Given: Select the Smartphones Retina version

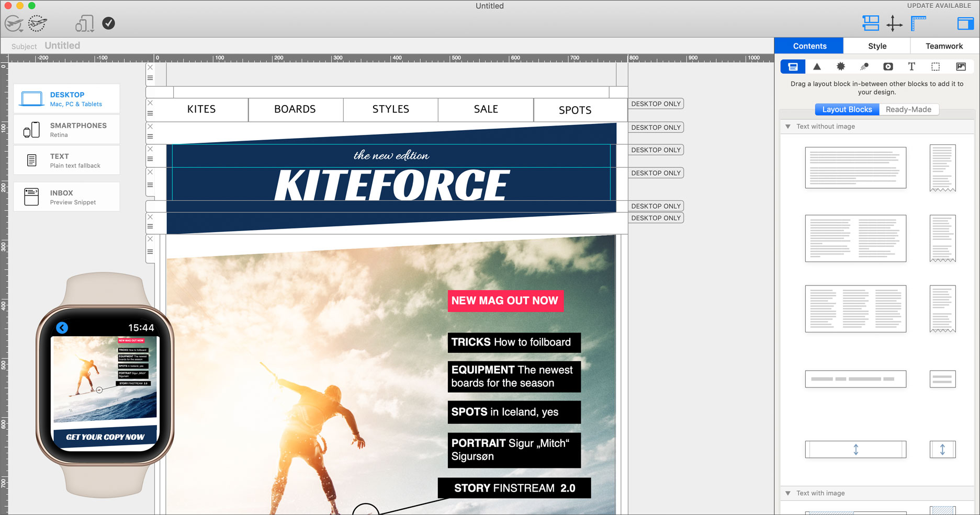Looking at the screenshot, I should [x=67, y=130].
